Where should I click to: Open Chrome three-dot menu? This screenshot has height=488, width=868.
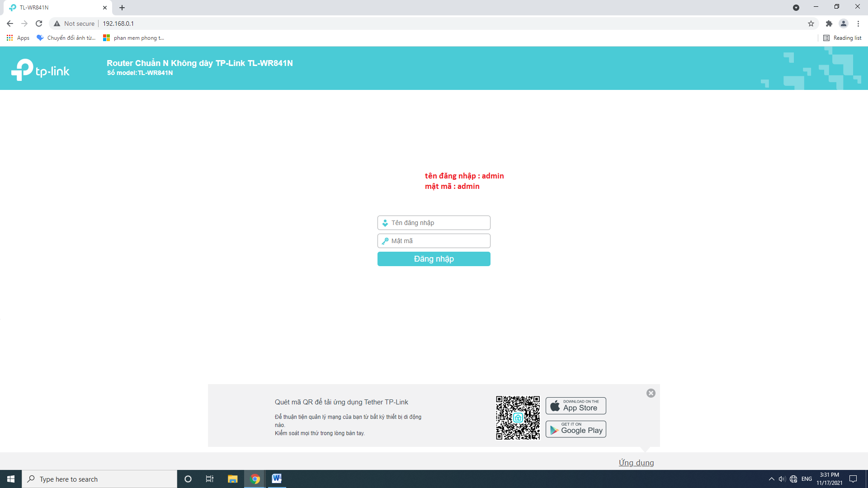(858, 23)
